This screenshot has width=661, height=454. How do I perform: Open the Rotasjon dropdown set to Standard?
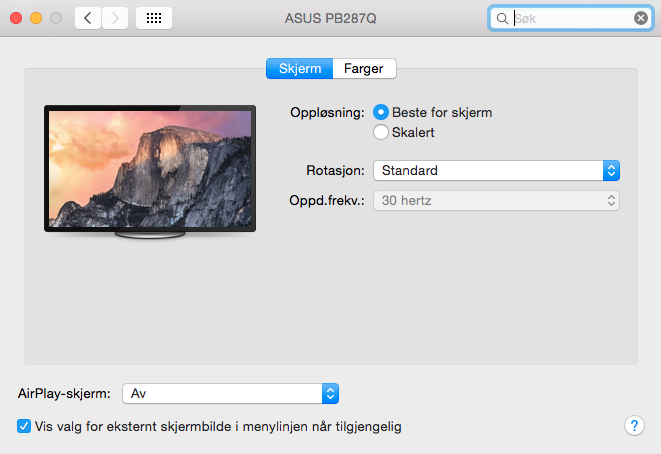(496, 171)
